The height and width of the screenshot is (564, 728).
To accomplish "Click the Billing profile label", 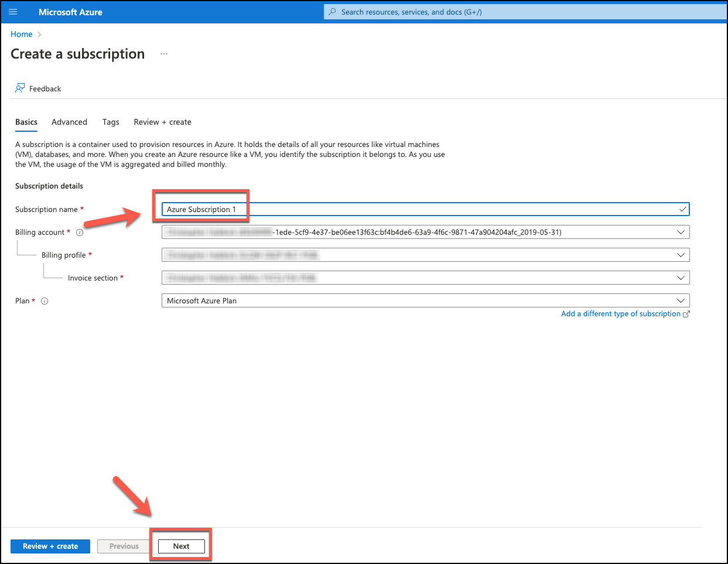I will click(x=64, y=255).
